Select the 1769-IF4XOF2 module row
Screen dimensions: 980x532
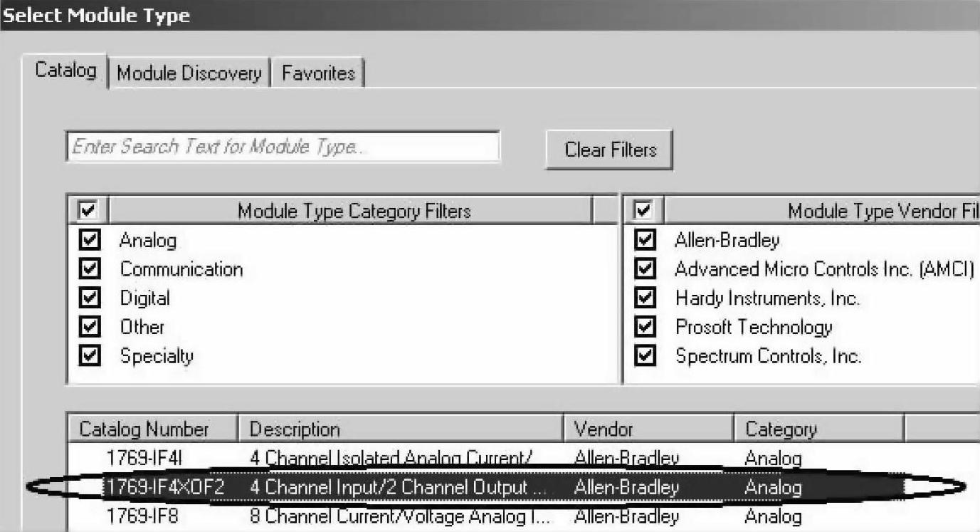pos(486,488)
